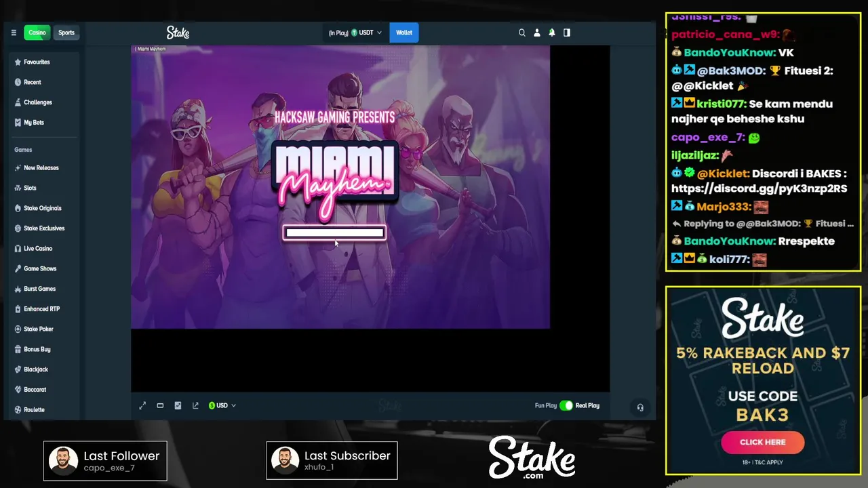Click the New Releases icon
Image resolution: width=868 pixels, height=488 pixels.
[x=18, y=167]
